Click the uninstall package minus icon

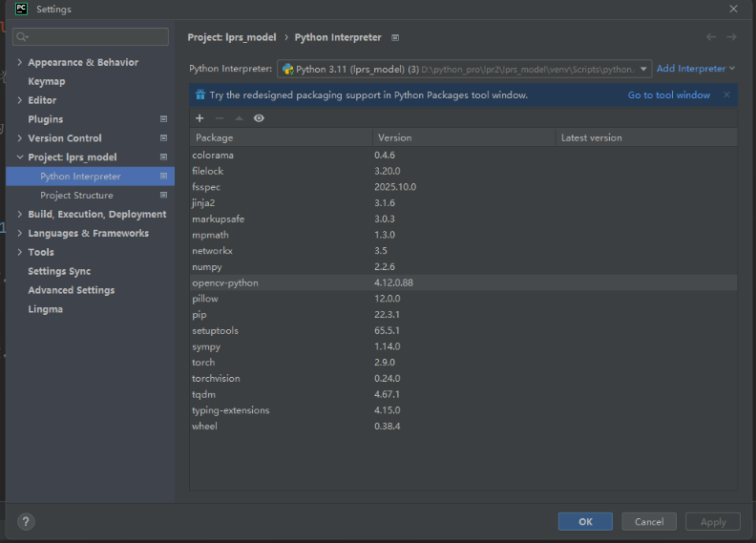point(220,118)
